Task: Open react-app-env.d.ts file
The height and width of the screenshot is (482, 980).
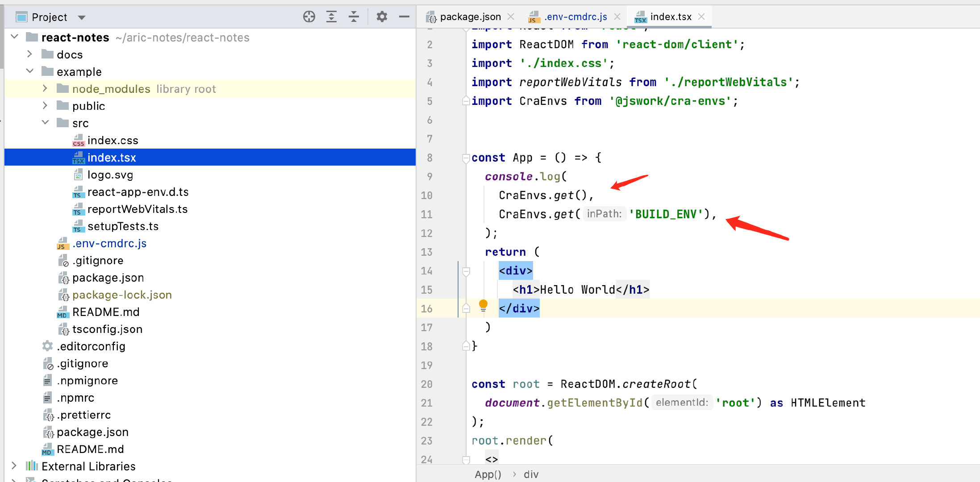Action: point(138,192)
